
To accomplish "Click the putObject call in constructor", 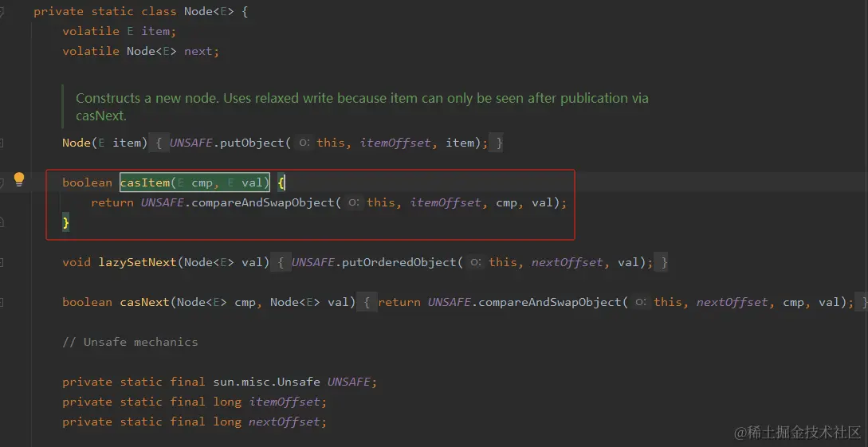I will pyautogui.click(x=253, y=143).
